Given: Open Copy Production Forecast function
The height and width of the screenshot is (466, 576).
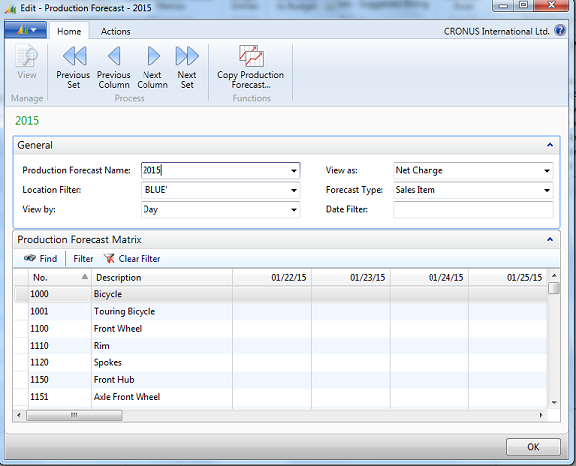Looking at the screenshot, I should (x=251, y=67).
